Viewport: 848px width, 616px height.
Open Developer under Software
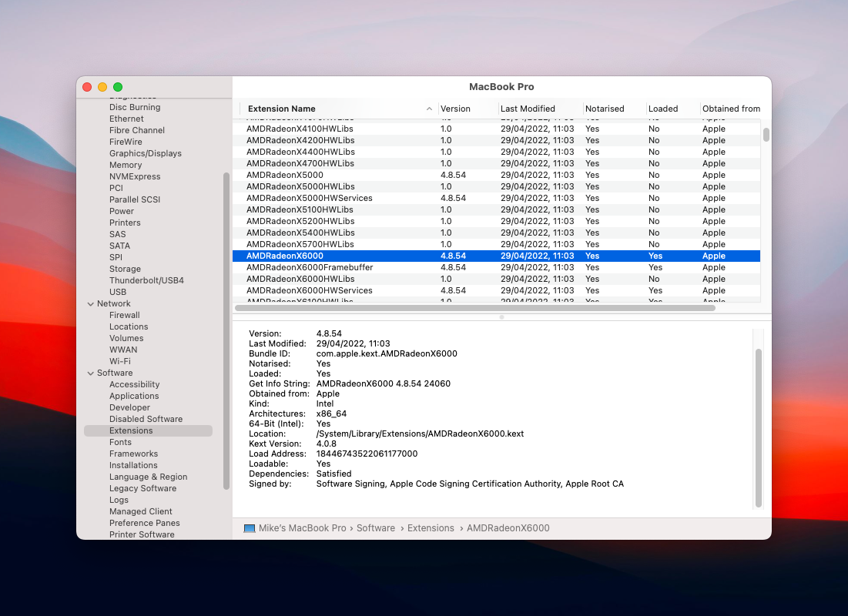click(x=130, y=408)
